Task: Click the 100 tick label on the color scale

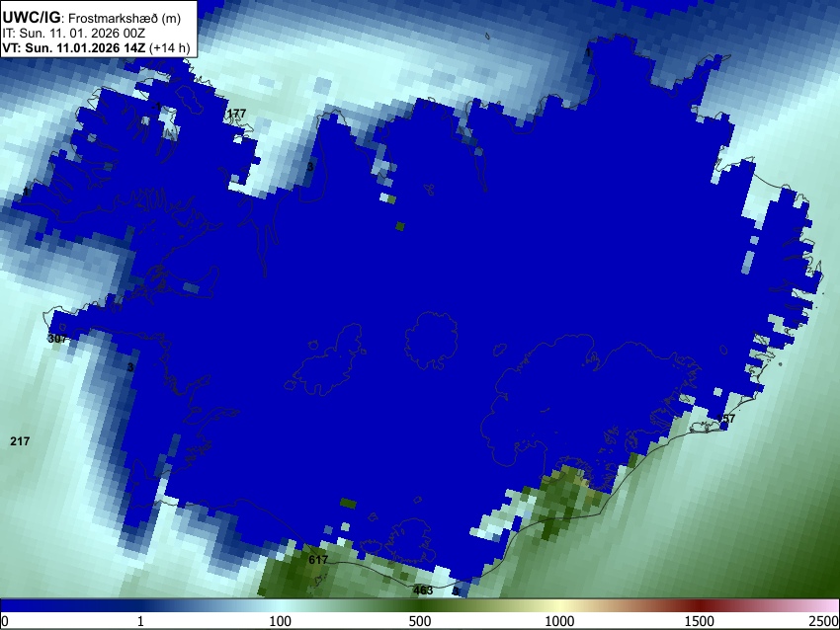Action: point(280,621)
